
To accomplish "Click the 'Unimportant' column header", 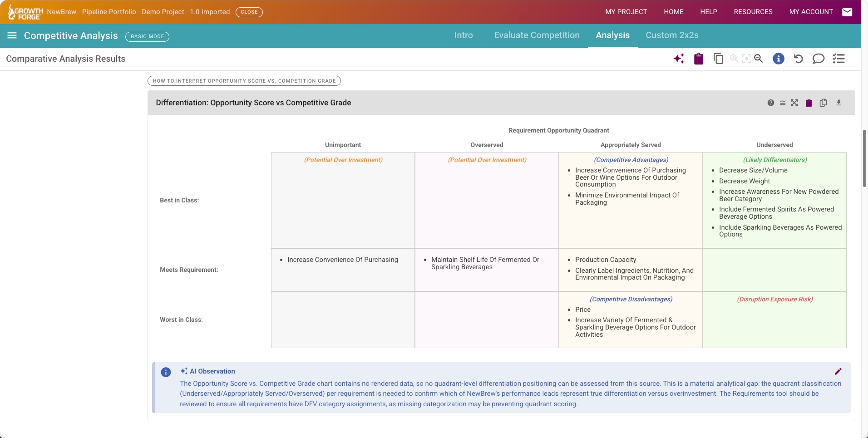I will pos(343,145).
